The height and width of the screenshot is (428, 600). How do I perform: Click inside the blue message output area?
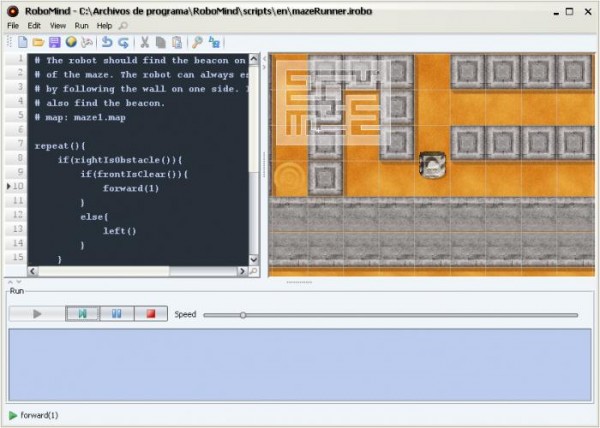(300, 365)
